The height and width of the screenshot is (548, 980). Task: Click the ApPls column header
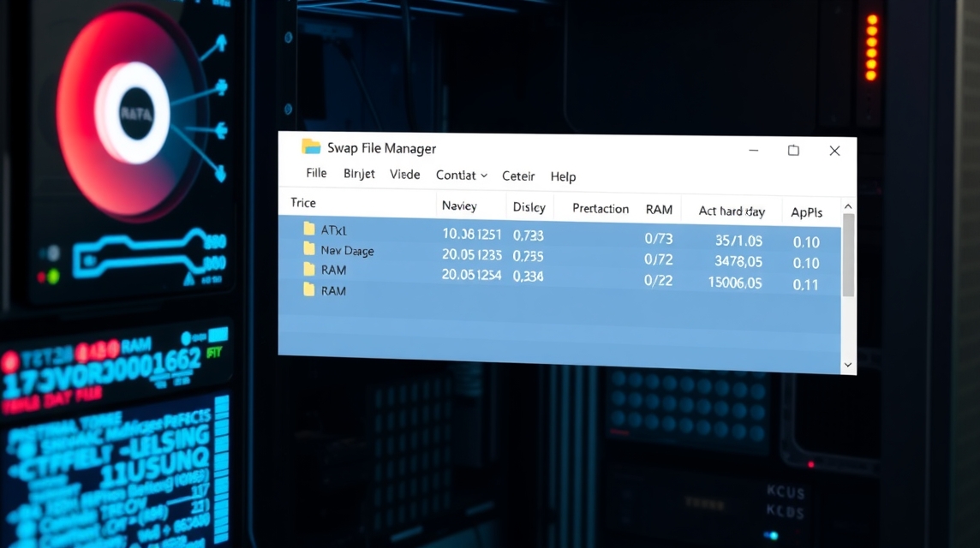pos(806,212)
